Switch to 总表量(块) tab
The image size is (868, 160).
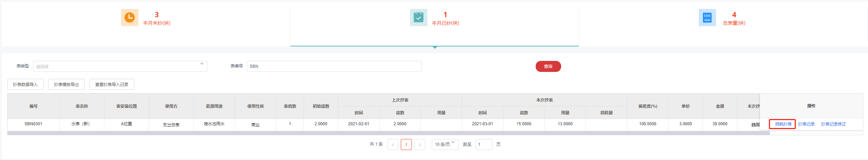(734, 23)
